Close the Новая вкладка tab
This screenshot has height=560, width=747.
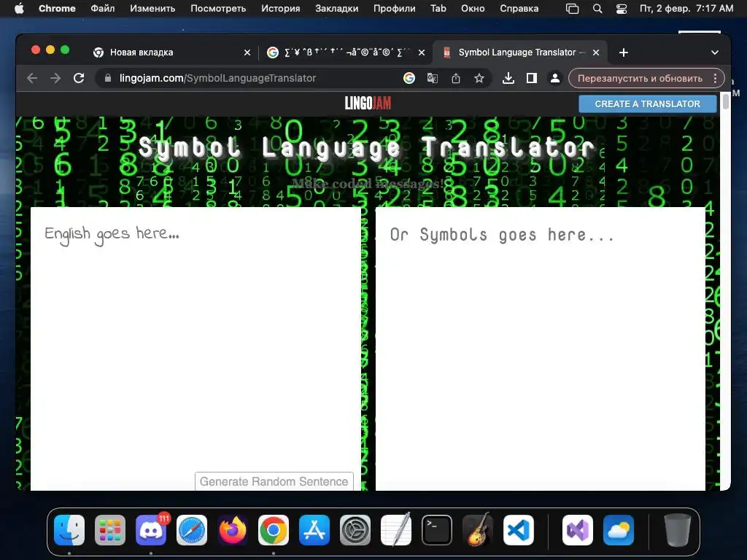(x=247, y=52)
